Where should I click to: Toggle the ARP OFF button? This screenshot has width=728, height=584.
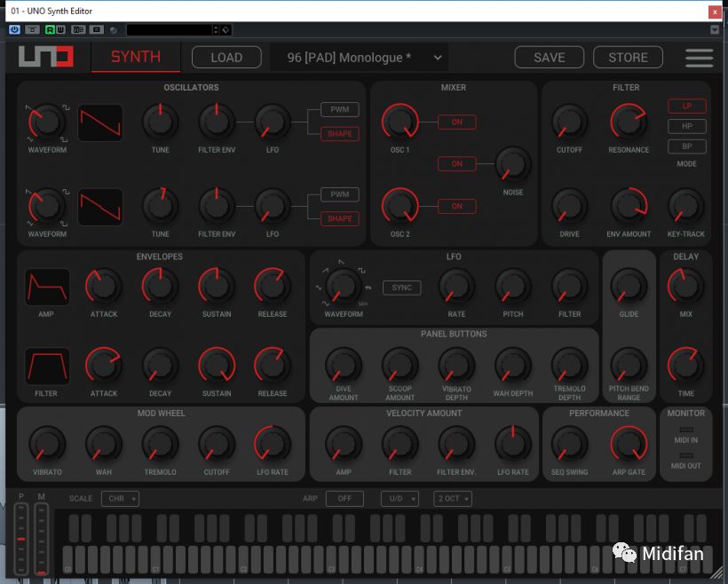(x=344, y=499)
